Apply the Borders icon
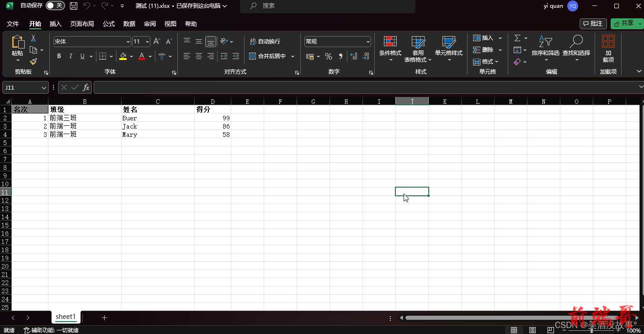This screenshot has height=334, width=644. [x=102, y=56]
